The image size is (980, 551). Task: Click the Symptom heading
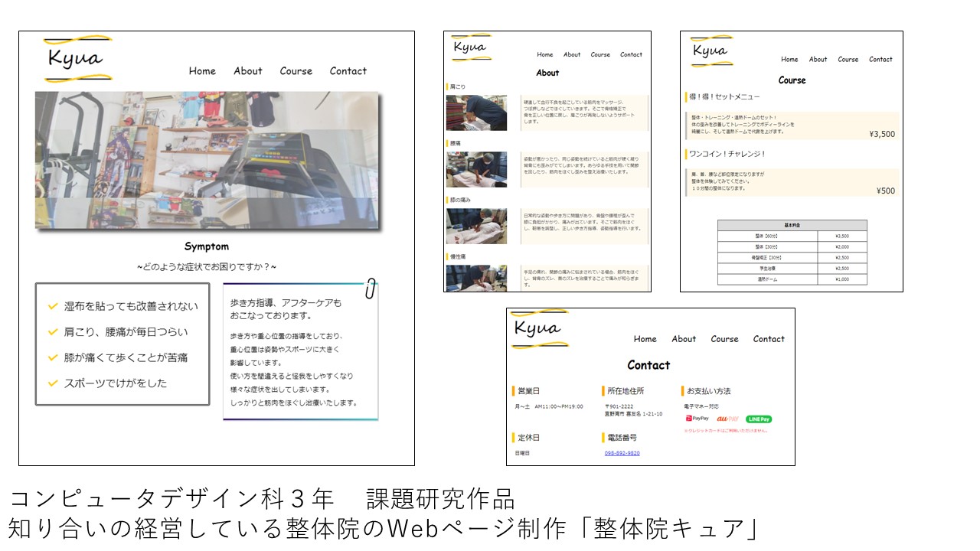tap(207, 246)
